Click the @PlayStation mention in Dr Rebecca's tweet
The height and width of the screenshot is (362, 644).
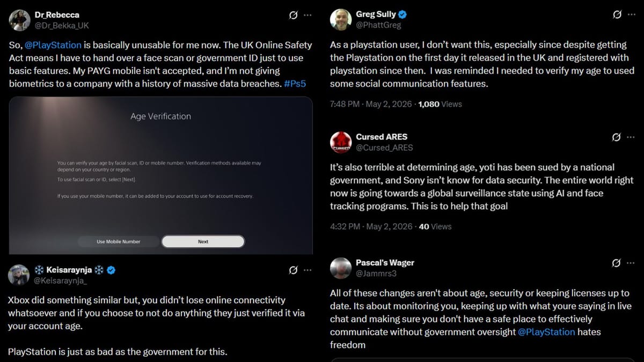(53, 45)
